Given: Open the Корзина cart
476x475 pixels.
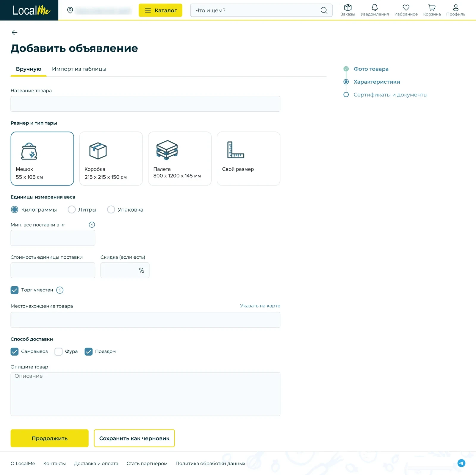Looking at the screenshot, I should [x=432, y=10].
